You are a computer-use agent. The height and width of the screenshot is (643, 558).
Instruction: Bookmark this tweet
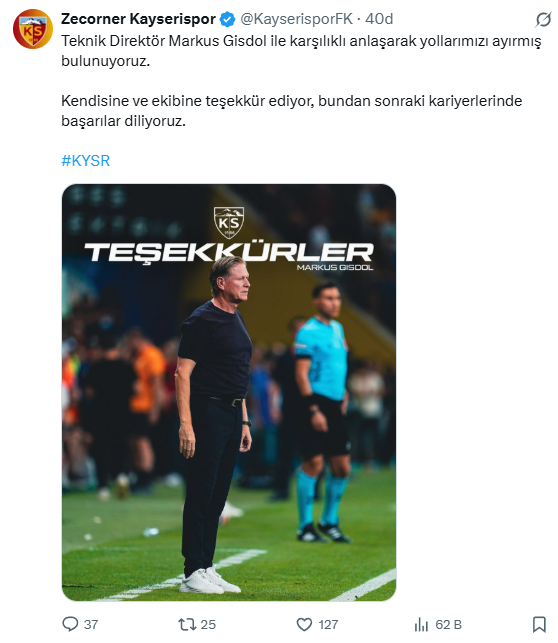pyautogui.click(x=539, y=625)
